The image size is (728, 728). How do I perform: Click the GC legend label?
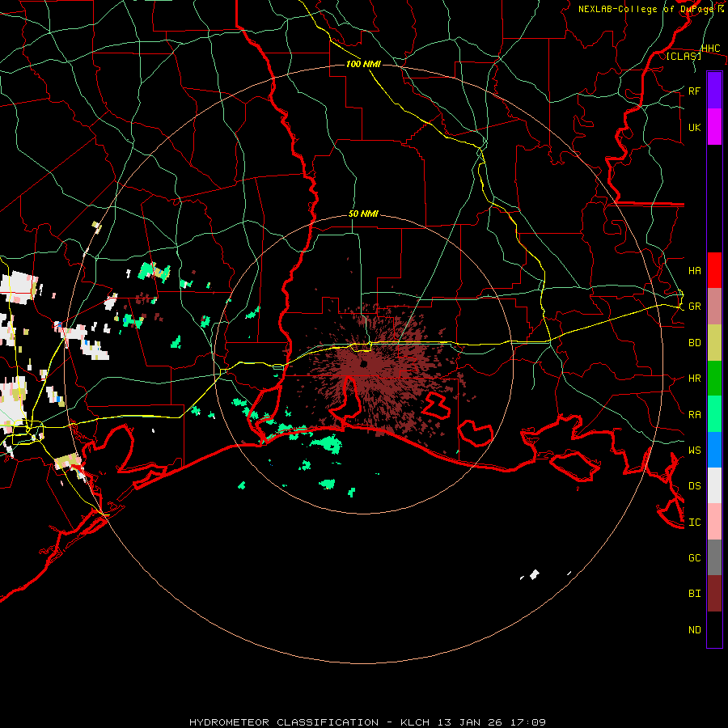(x=694, y=558)
